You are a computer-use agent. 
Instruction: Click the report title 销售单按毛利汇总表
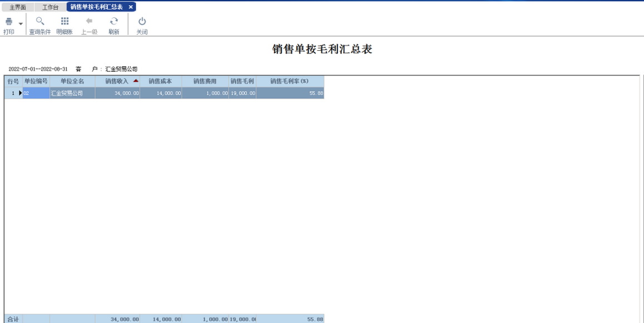coord(322,50)
